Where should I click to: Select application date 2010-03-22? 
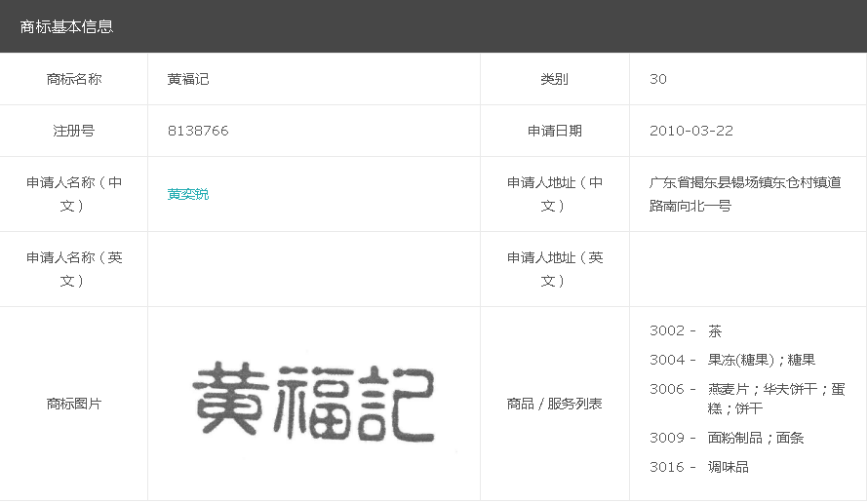(690, 131)
